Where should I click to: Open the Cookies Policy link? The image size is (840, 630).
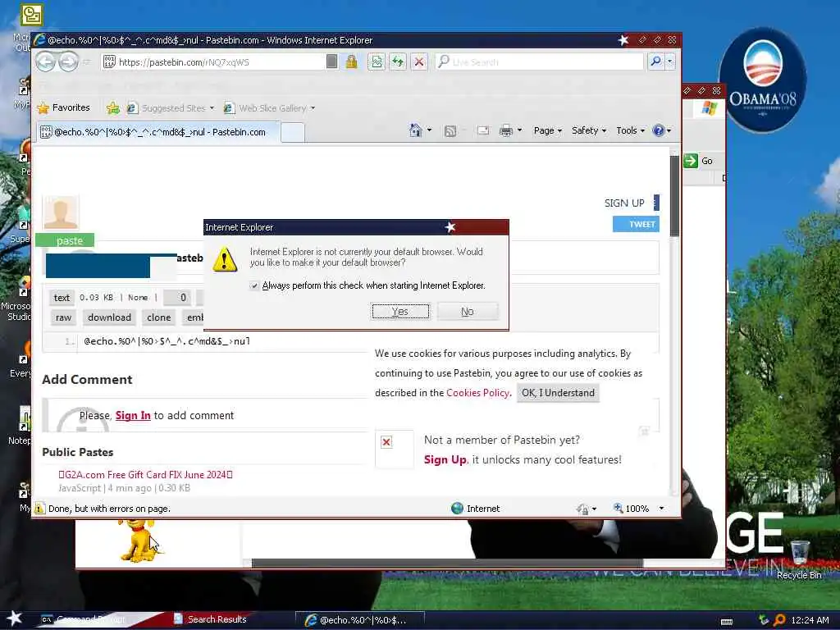pyautogui.click(x=477, y=393)
